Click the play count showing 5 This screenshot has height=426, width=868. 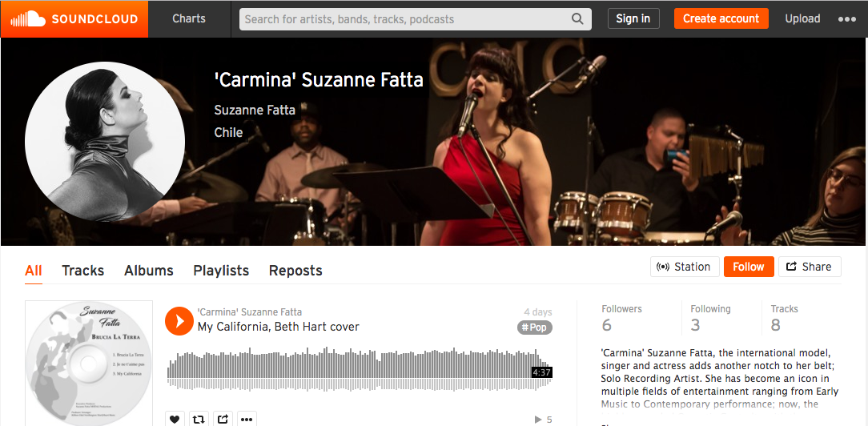point(543,420)
